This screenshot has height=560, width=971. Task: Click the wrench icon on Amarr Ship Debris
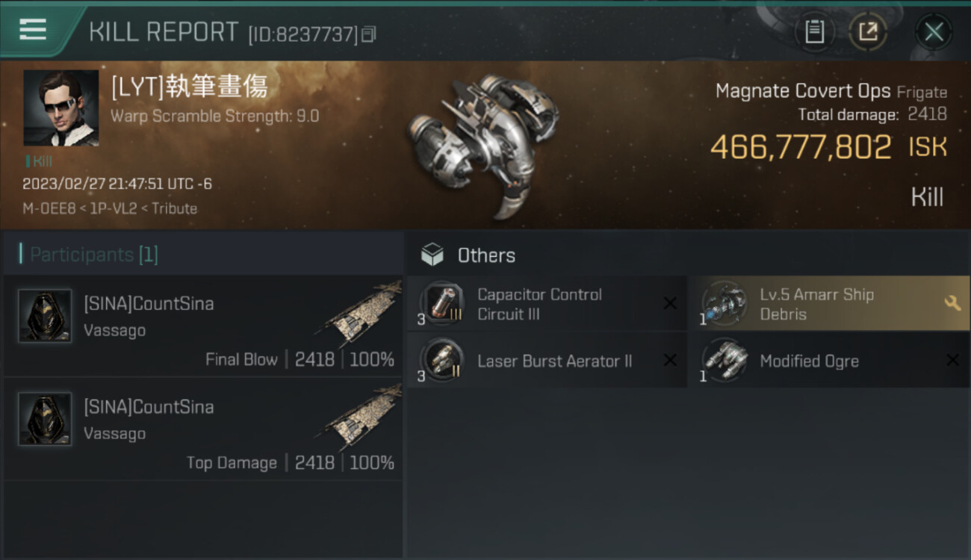952,303
